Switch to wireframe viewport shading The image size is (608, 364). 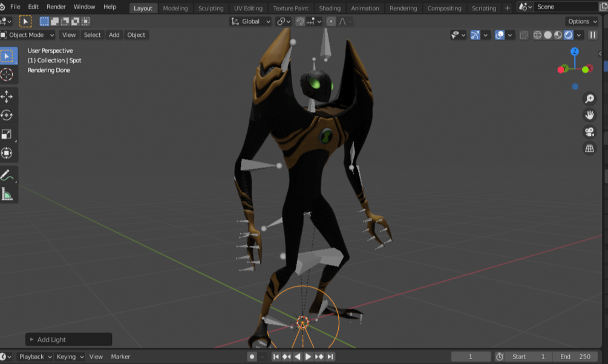[537, 35]
